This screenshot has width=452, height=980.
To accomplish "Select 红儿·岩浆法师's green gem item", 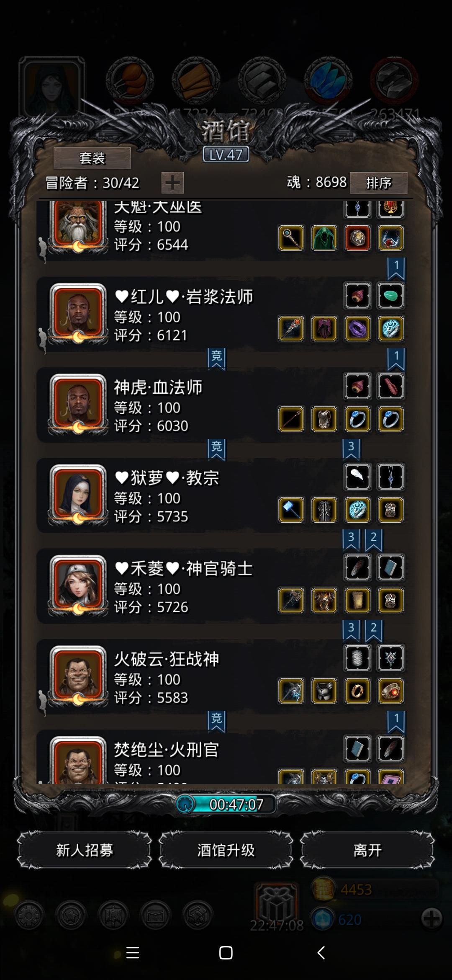I will click(390, 296).
